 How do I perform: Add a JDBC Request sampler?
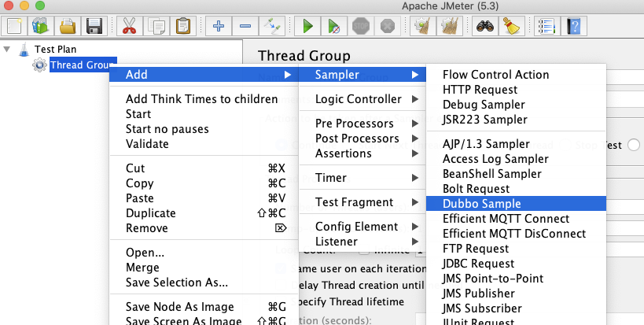pos(516,264)
